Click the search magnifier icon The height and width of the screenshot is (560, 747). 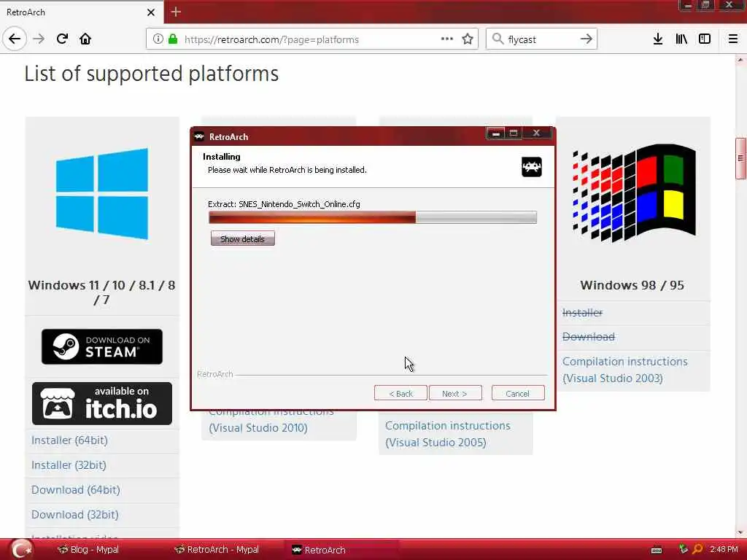point(498,39)
